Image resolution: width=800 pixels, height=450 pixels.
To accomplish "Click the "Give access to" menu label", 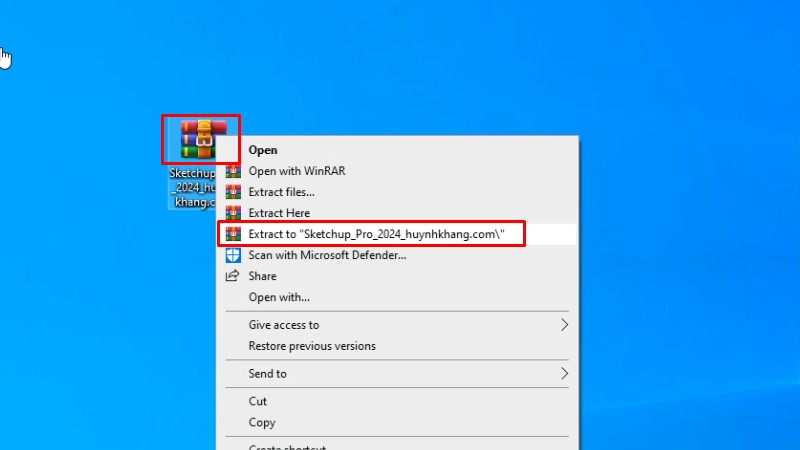I will [284, 325].
